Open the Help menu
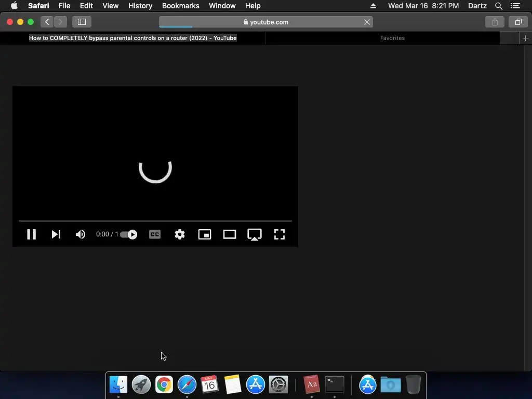 pyautogui.click(x=253, y=6)
